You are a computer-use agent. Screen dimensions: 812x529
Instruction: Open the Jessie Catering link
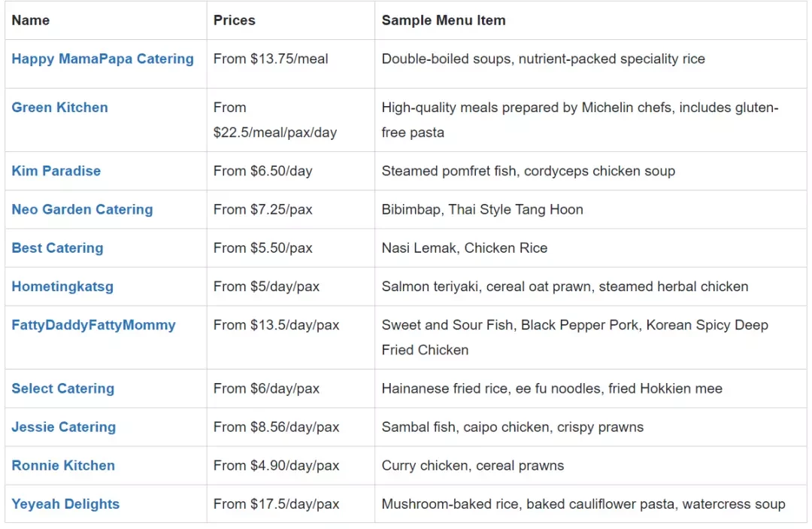(x=64, y=427)
